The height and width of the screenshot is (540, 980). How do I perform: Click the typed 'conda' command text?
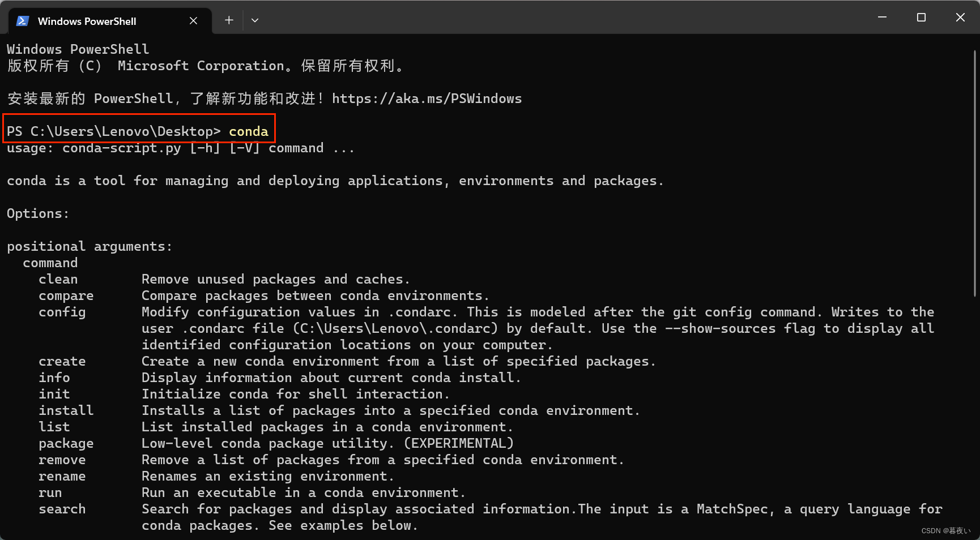tap(248, 131)
